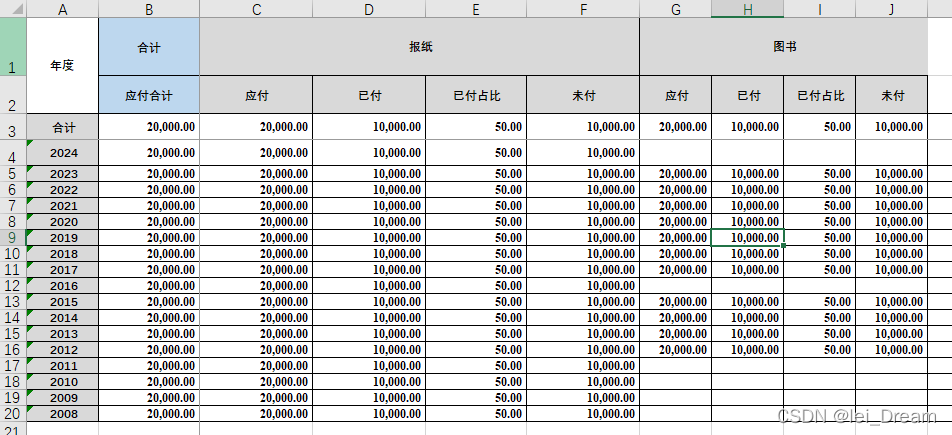Select the 合计 row label in column A
The image size is (952, 435).
[63, 127]
